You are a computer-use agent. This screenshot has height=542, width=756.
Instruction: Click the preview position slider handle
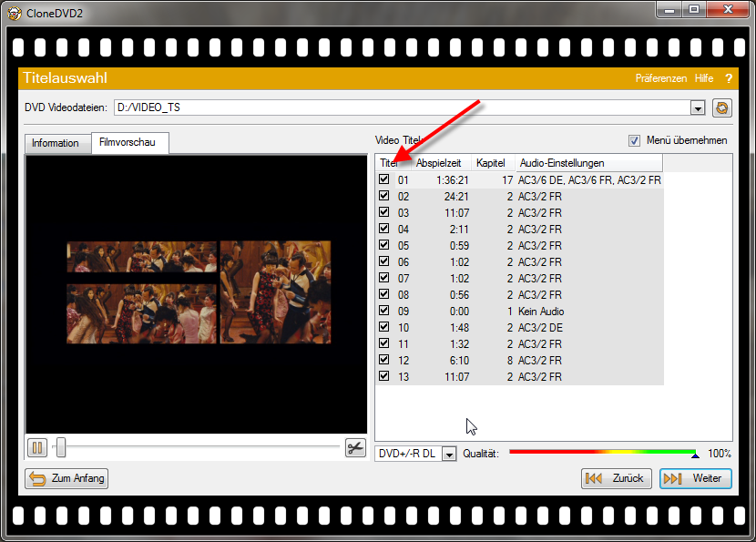61,447
